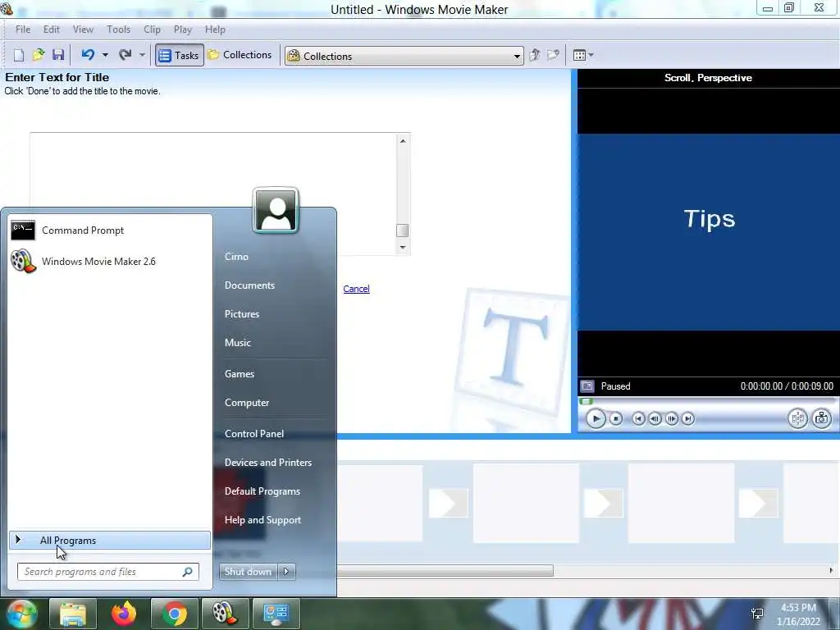
Task: Open Command Prompt from Start menu
Action: tap(110, 231)
